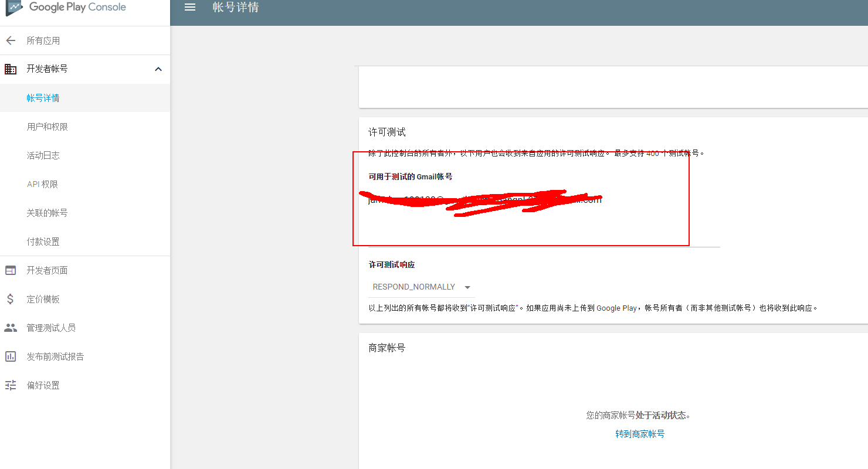Click the 商家帐号 section heading
The width and height of the screenshot is (868, 469).
(x=387, y=348)
